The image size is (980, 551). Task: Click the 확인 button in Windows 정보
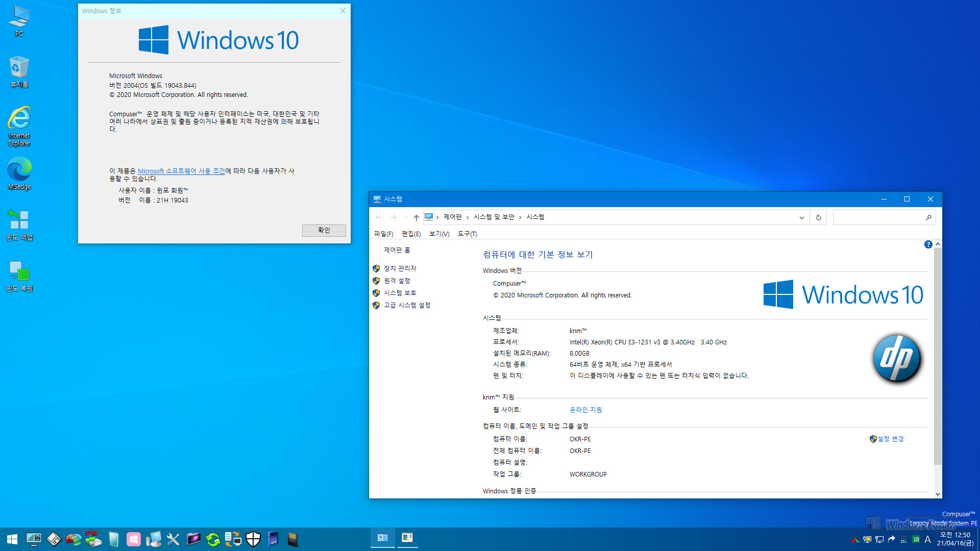click(324, 230)
